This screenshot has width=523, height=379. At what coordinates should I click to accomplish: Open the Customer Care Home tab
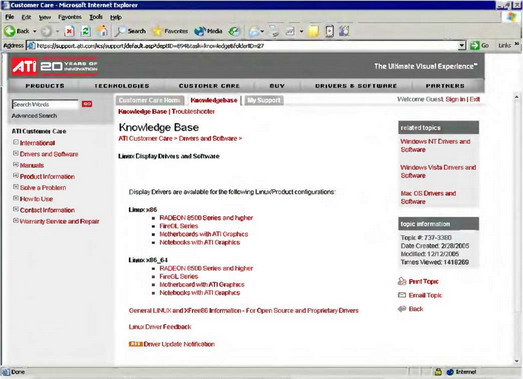[x=149, y=100]
